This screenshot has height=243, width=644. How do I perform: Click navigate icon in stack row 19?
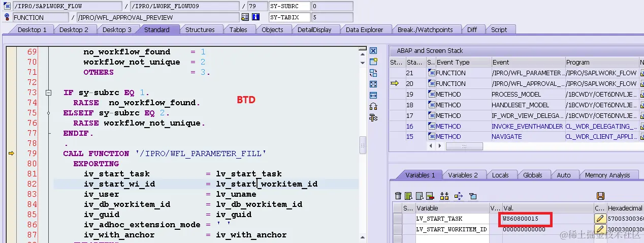(x=642, y=95)
